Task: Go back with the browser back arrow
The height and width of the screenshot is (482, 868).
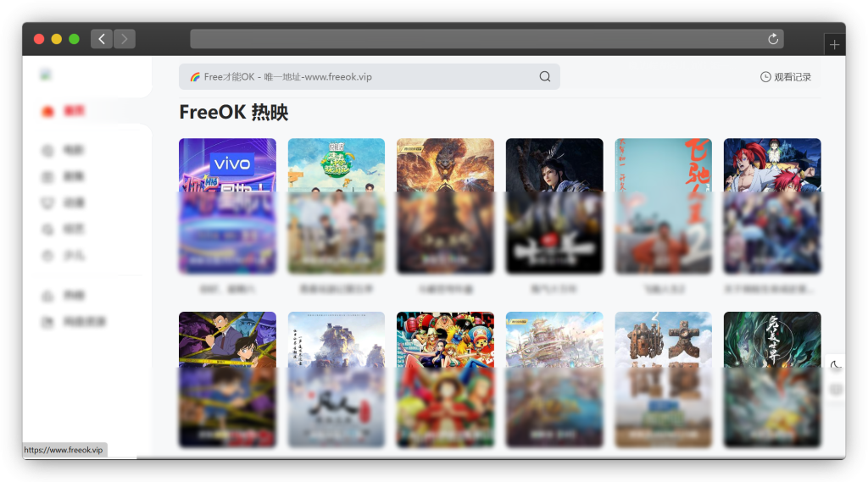Action: coord(102,39)
